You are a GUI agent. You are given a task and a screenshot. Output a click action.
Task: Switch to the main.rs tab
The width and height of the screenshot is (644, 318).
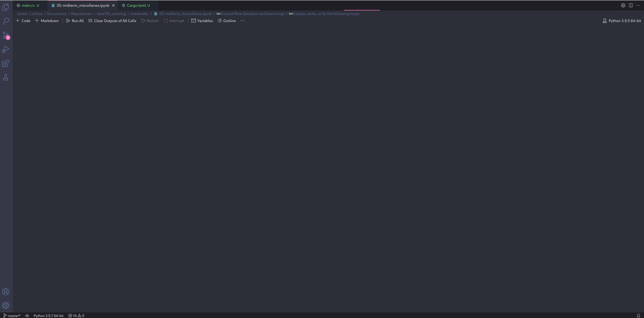pos(28,5)
